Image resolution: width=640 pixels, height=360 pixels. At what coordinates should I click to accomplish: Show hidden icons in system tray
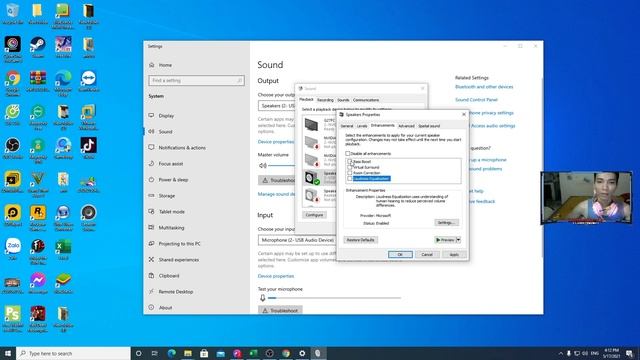coord(561,353)
